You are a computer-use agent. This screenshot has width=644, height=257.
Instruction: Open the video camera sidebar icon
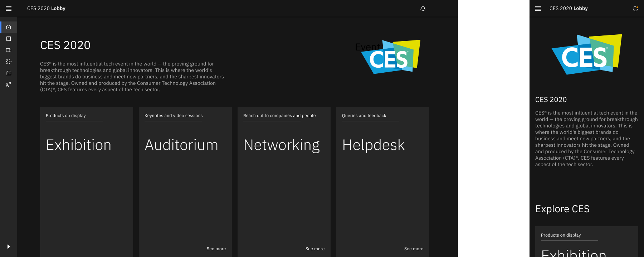click(x=9, y=50)
